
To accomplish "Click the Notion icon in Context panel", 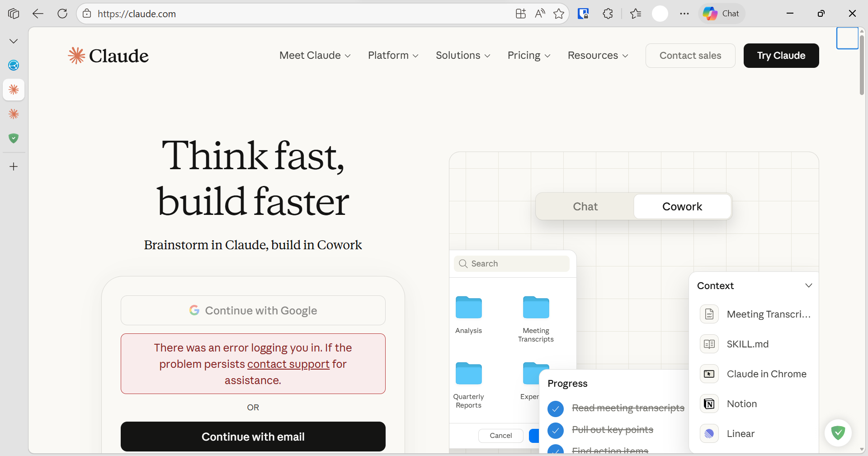I will coord(709,404).
